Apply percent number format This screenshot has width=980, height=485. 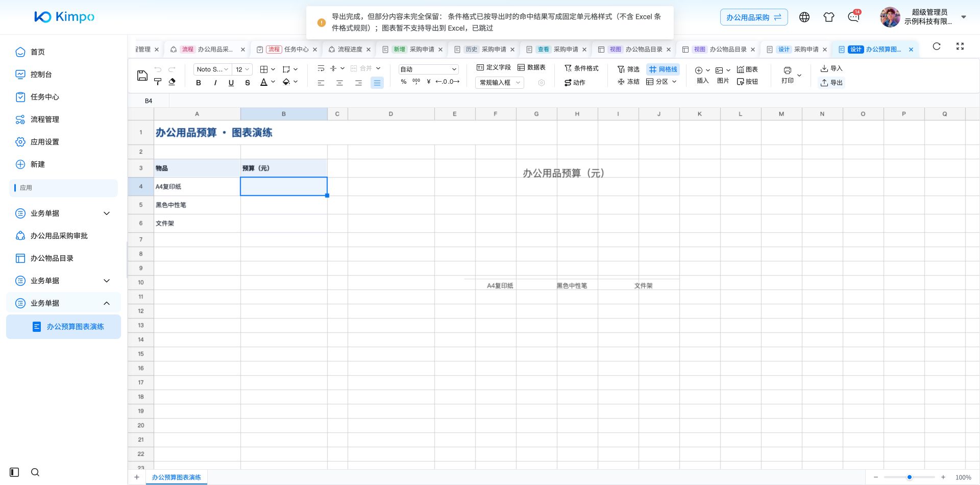pos(404,82)
